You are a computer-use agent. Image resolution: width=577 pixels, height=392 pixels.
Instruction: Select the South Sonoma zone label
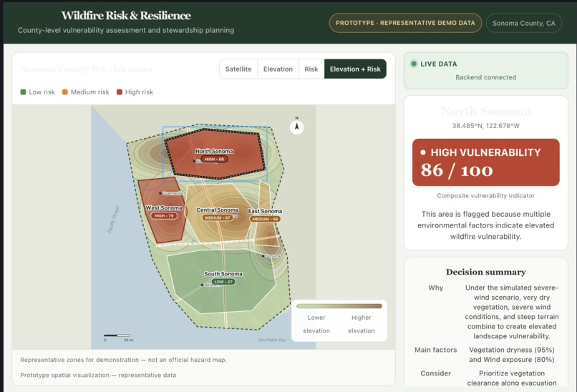(x=223, y=273)
